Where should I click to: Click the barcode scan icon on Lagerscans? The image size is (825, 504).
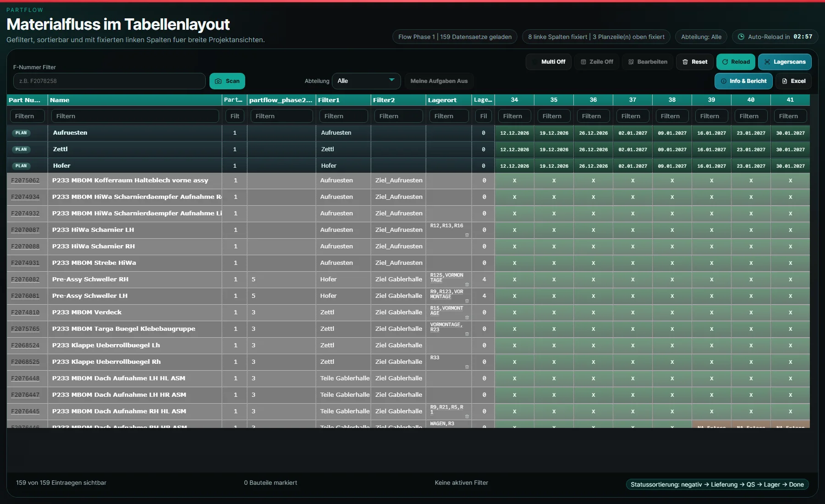(767, 62)
